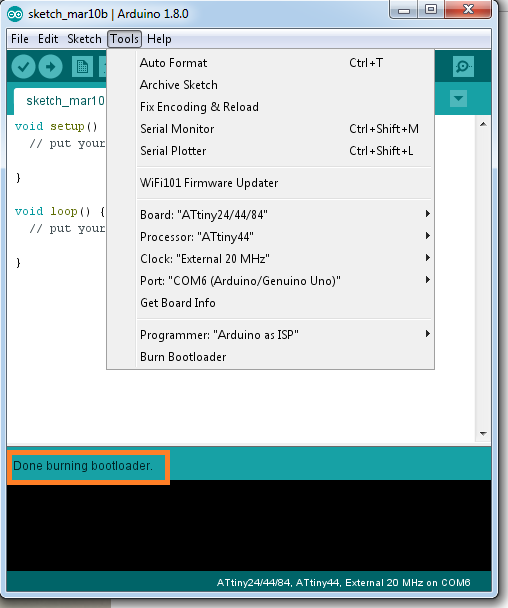Screen dimensions: 508x608
Task: Select the sketch_mar10 tab
Action: (x=62, y=101)
